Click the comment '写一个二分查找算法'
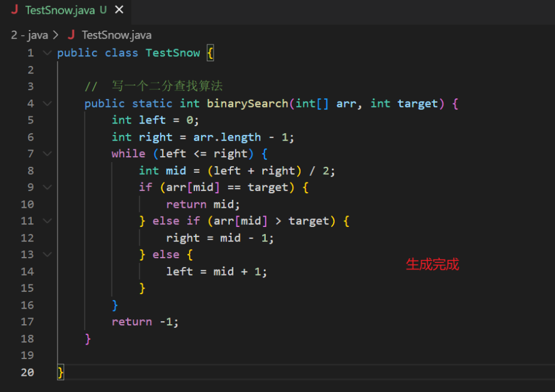This screenshot has width=555, height=392. (x=167, y=86)
